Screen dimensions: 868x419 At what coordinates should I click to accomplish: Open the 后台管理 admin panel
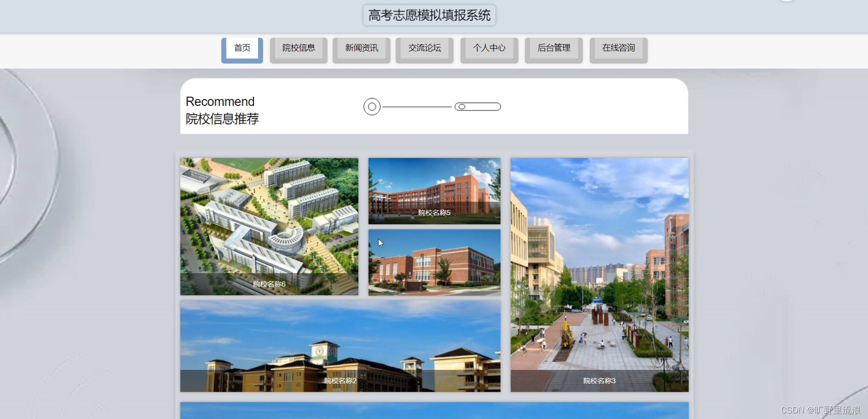click(x=553, y=48)
